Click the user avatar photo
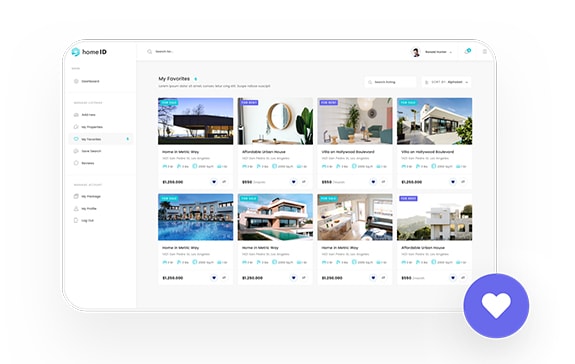The height and width of the screenshot is (364, 575). tap(415, 52)
